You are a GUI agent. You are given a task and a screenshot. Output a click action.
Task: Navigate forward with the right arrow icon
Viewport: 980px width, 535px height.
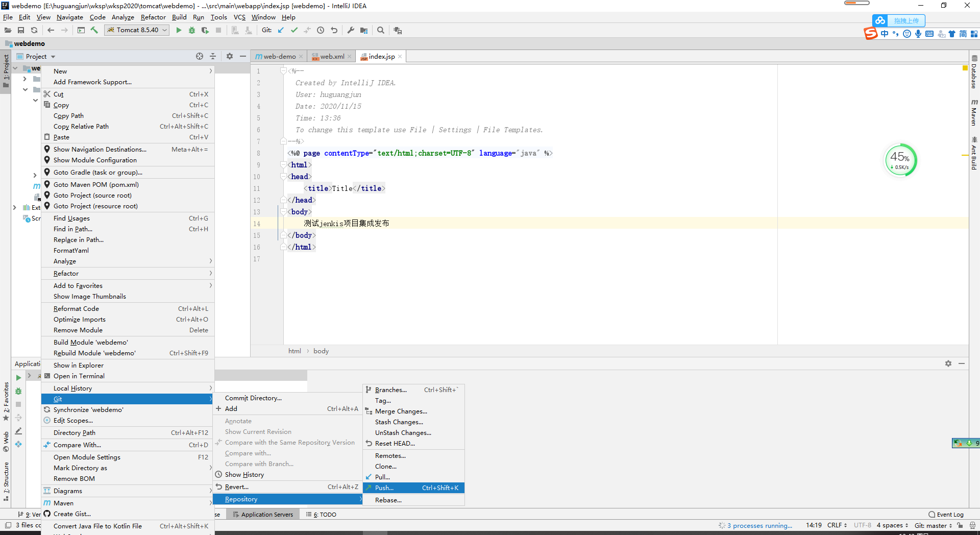tap(64, 30)
